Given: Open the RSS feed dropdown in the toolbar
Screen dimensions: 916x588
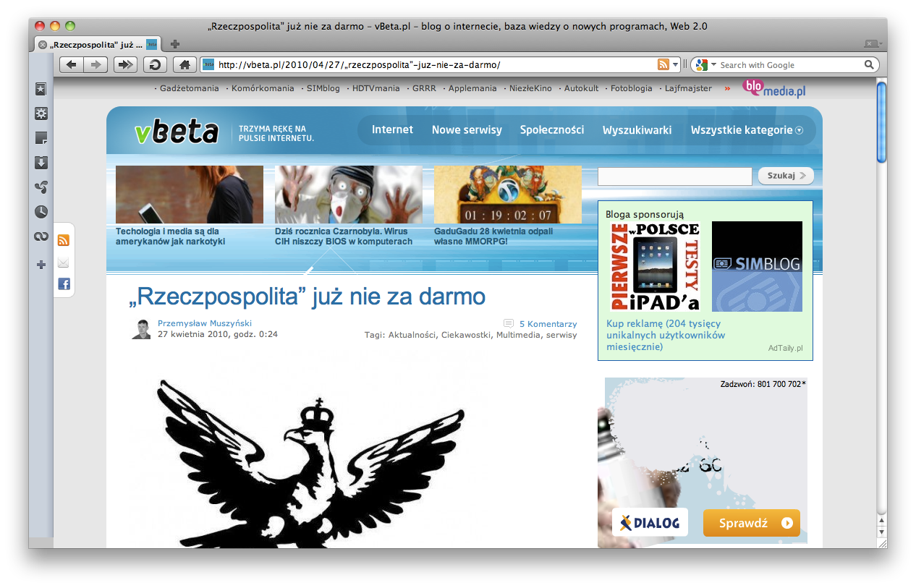Looking at the screenshot, I should (675, 64).
